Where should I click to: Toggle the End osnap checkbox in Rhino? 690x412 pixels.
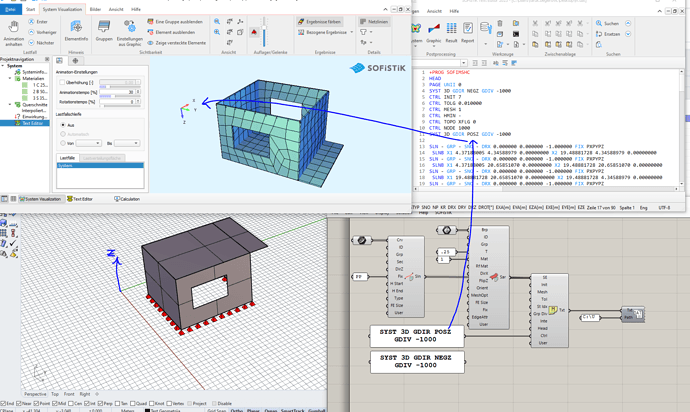[x=4, y=403]
